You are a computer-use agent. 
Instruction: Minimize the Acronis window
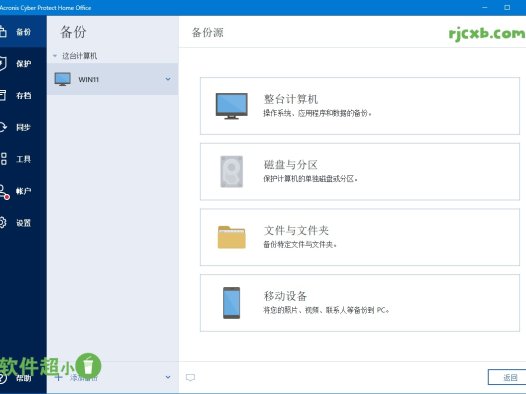485,7
